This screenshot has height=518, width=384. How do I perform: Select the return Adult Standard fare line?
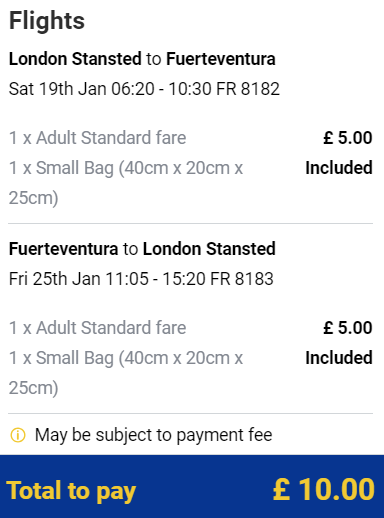tap(97, 328)
